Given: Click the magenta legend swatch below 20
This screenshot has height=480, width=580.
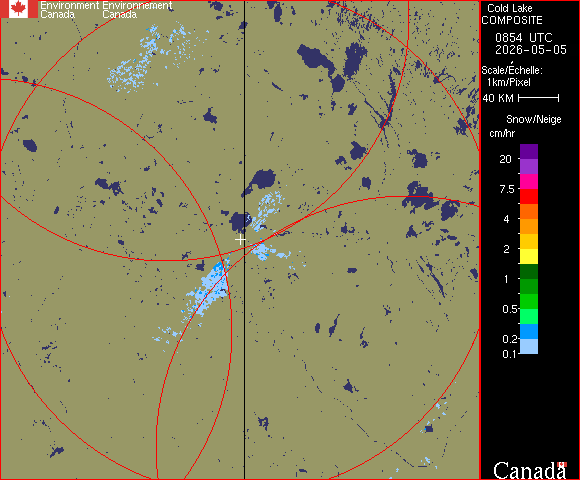Looking at the screenshot, I should [x=529, y=182].
